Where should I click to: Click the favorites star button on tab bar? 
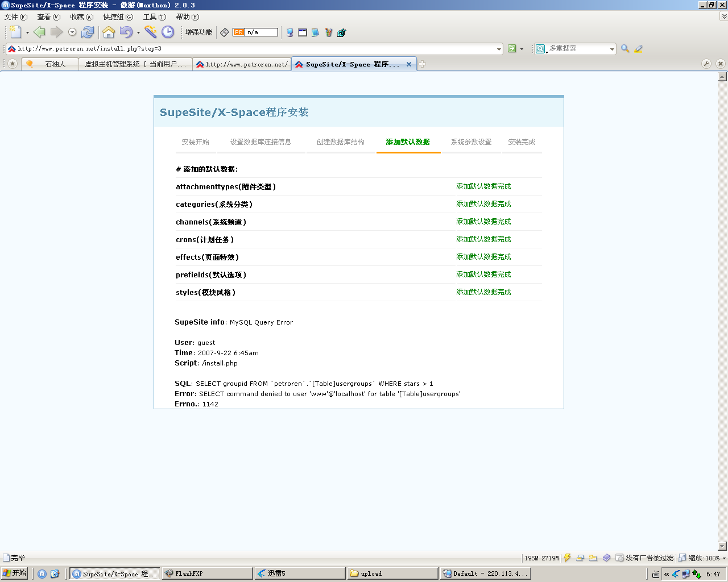pyautogui.click(x=12, y=64)
